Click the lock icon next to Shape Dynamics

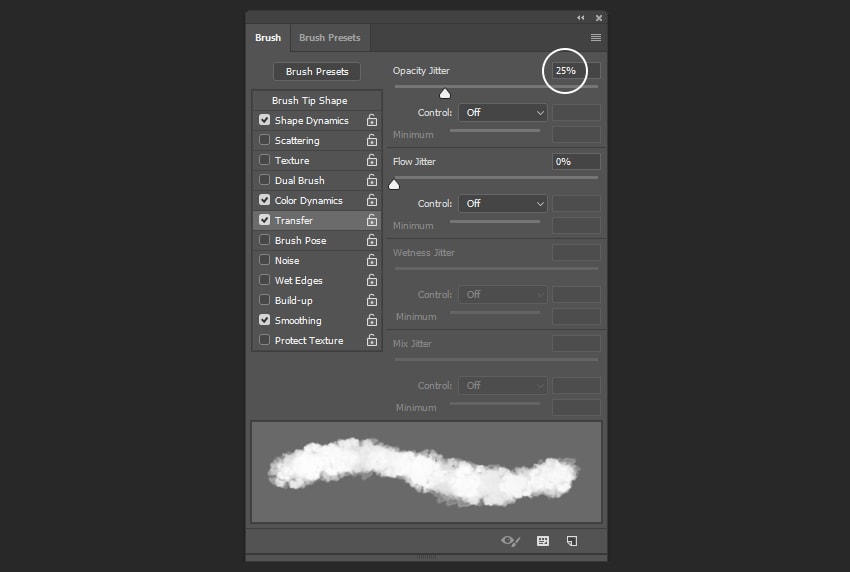point(372,120)
